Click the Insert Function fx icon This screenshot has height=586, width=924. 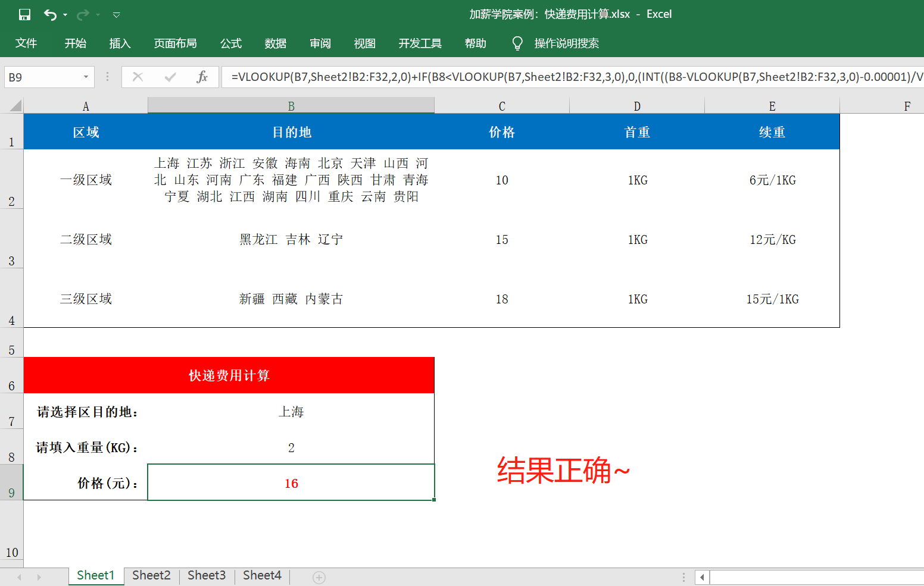coord(202,77)
